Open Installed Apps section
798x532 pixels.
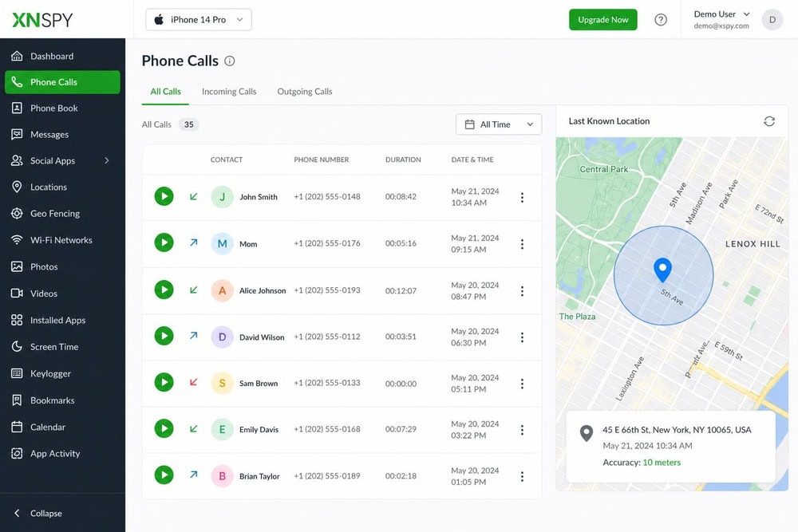coord(62,320)
